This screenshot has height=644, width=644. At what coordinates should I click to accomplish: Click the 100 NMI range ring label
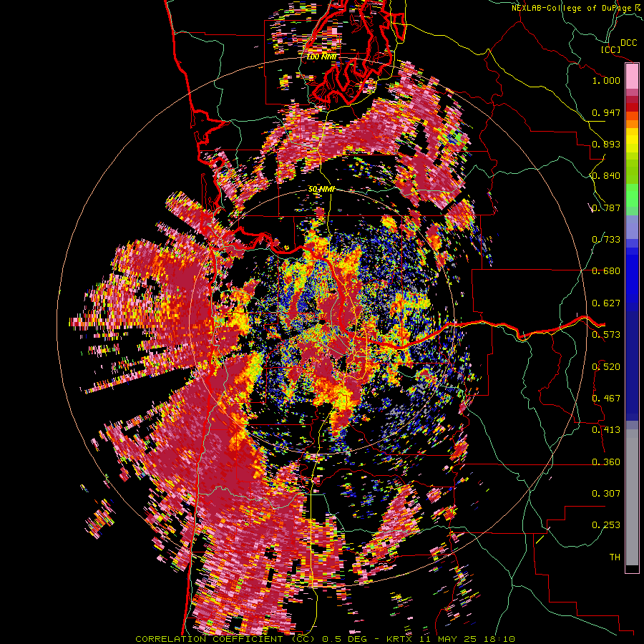(x=321, y=57)
